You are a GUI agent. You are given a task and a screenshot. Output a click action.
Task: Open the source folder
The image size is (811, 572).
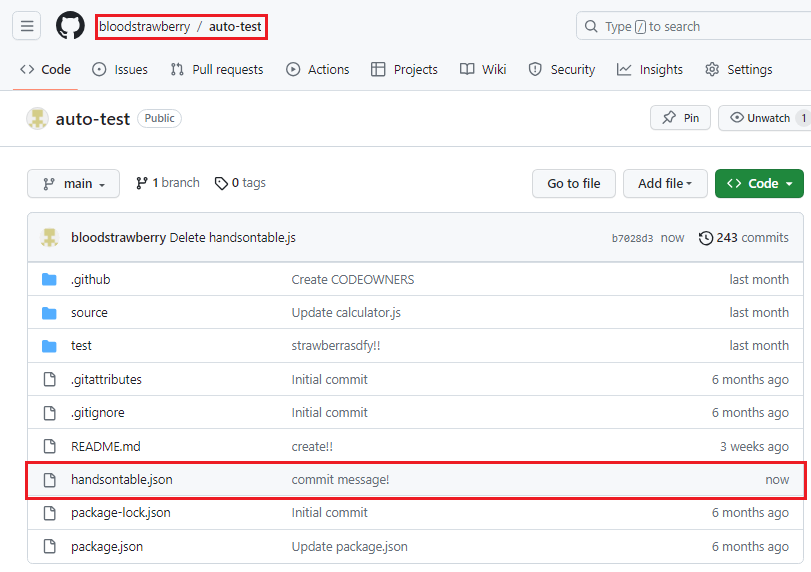[x=89, y=313]
